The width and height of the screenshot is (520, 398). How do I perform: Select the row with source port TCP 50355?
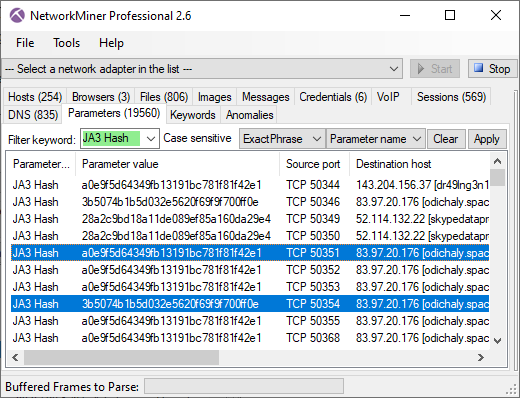click(x=250, y=321)
